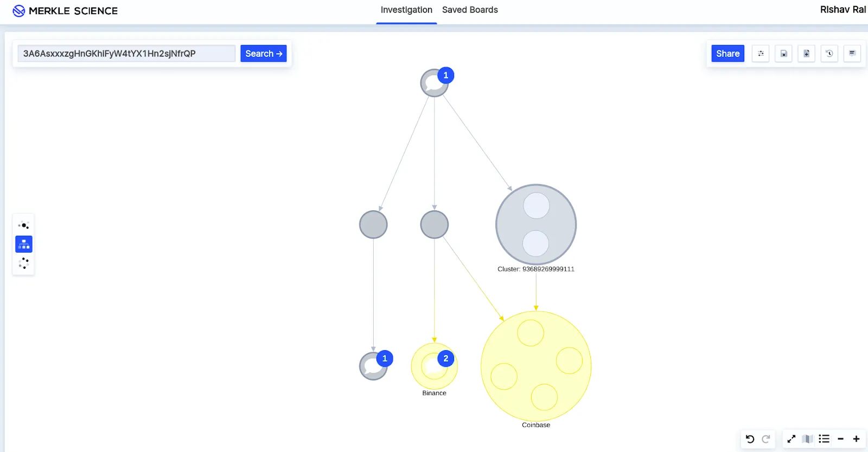Zoom out with the minus icon
The height and width of the screenshot is (452, 868).
tap(840, 439)
